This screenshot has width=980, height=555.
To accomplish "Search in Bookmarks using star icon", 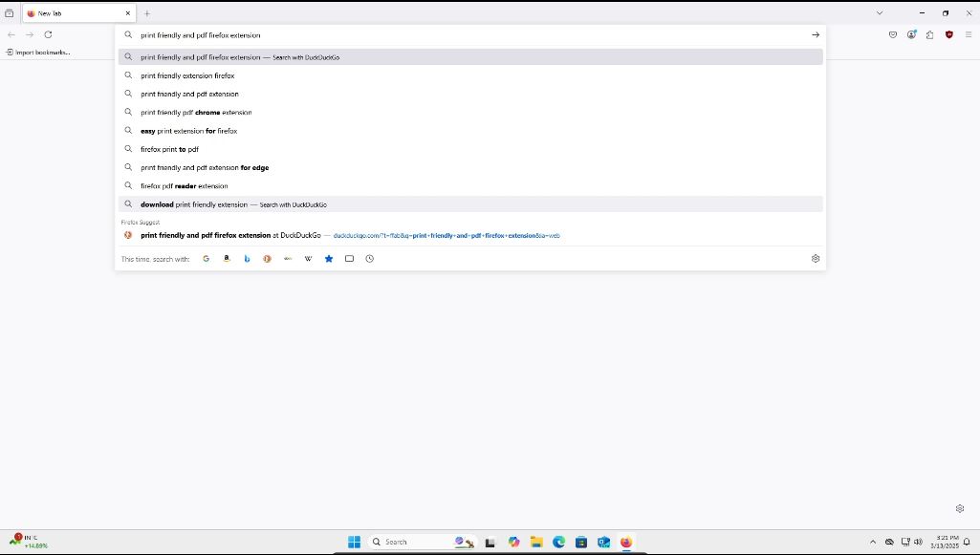I will (329, 259).
